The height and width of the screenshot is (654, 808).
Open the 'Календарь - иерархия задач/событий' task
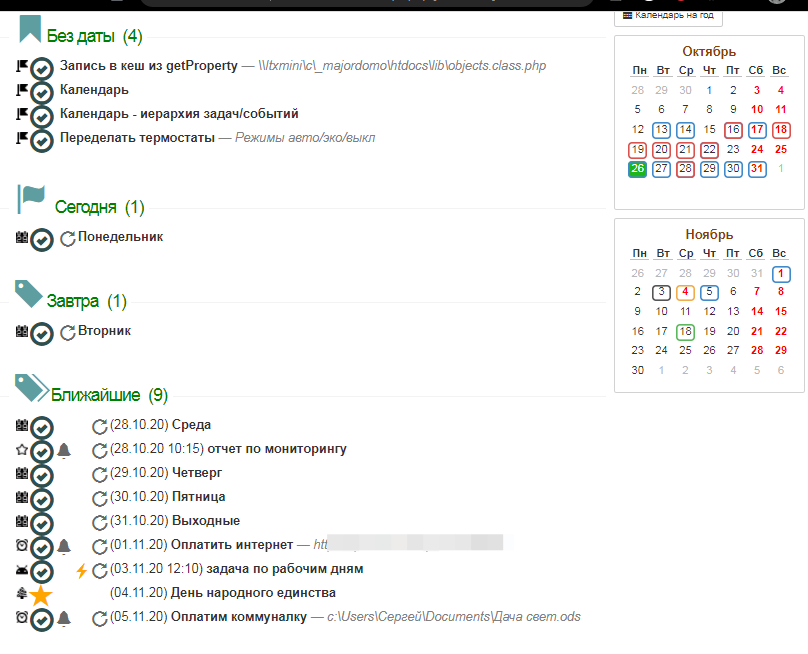pos(179,114)
